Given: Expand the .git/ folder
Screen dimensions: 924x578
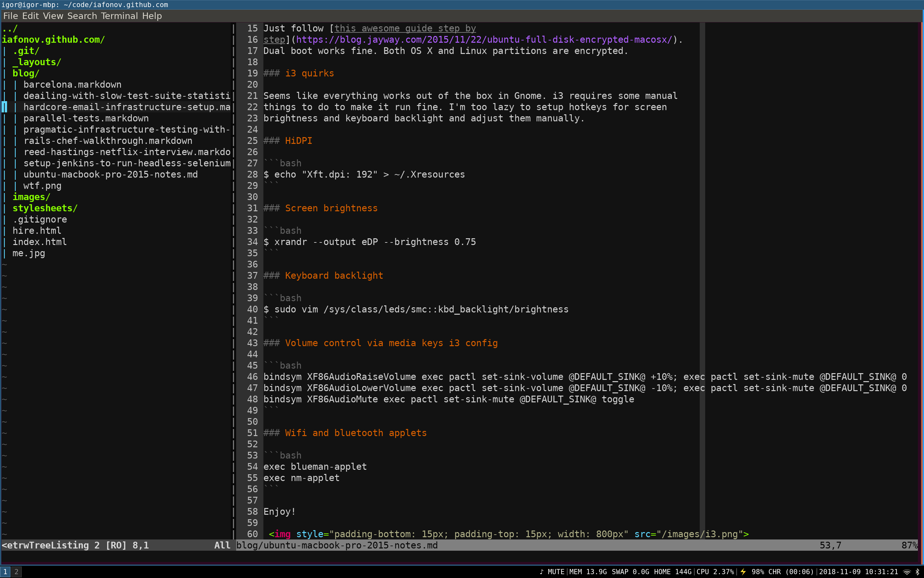Looking at the screenshot, I should point(26,51).
